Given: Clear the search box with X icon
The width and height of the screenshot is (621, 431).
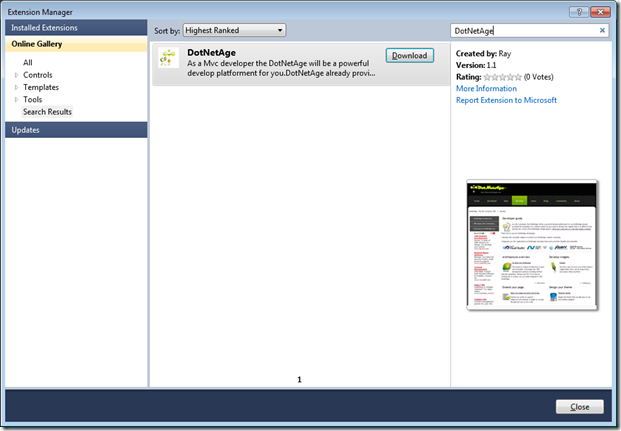Looking at the screenshot, I should click(x=602, y=30).
